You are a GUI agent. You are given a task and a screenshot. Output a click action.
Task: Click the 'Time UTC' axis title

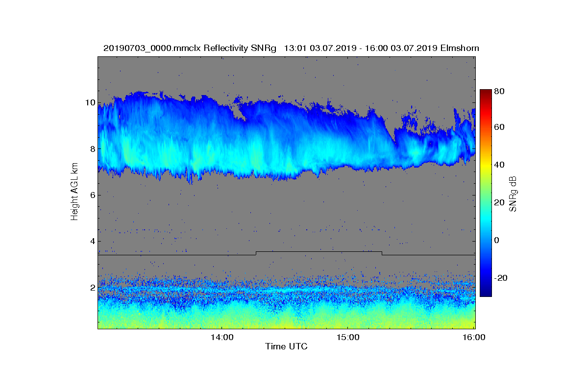tap(287, 346)
